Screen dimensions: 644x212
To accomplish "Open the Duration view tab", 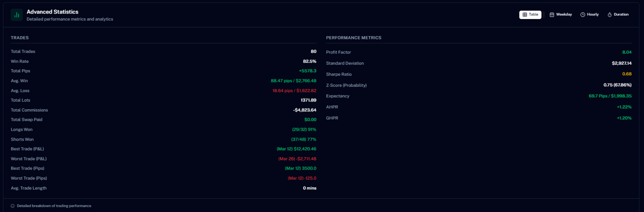I will [x=618, y=14].
